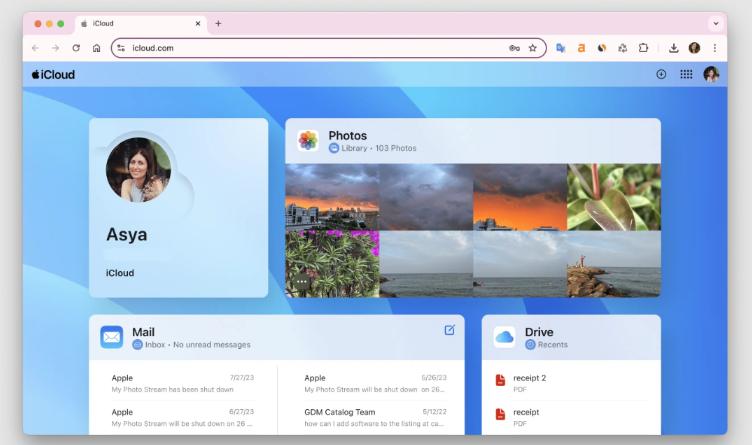Open the Photos app icon
The width and height of the screenshot is (752, 445).
(x=308, y=141)
